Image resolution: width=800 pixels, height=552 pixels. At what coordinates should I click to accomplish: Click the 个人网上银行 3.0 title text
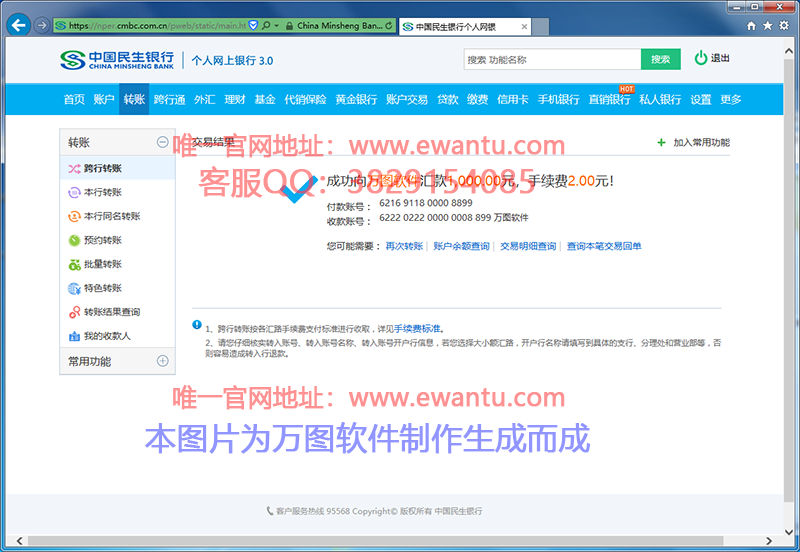[x=232, y=60]
